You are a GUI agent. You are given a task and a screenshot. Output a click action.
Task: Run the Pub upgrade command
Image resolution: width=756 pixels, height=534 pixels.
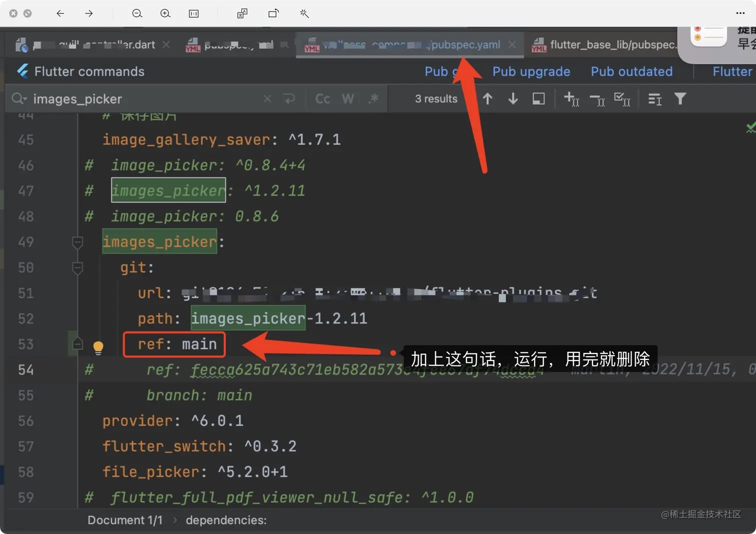(531, 71)
